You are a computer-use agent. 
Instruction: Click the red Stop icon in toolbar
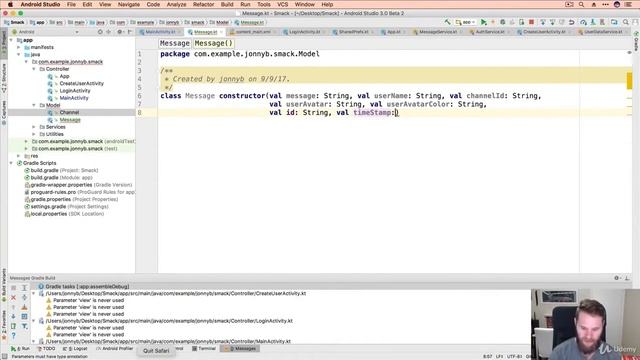click(x=531, y=22)
